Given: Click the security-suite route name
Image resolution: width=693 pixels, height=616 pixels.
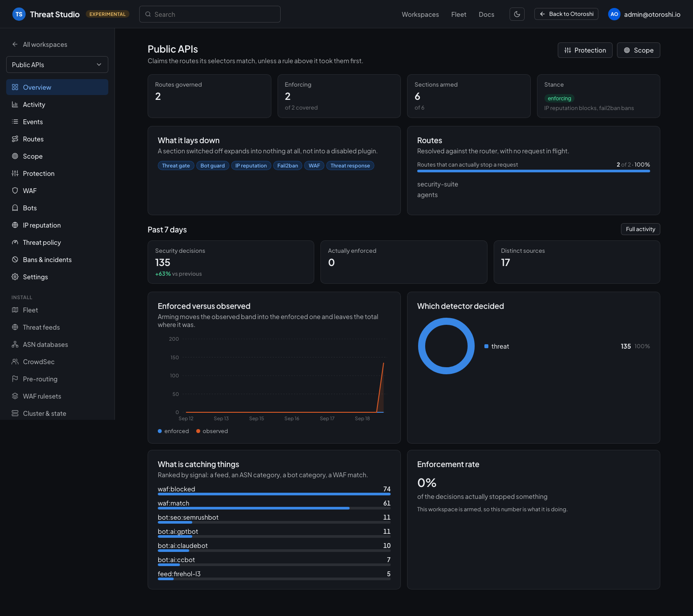Looking at the screenshot, I should pos(438,184).
